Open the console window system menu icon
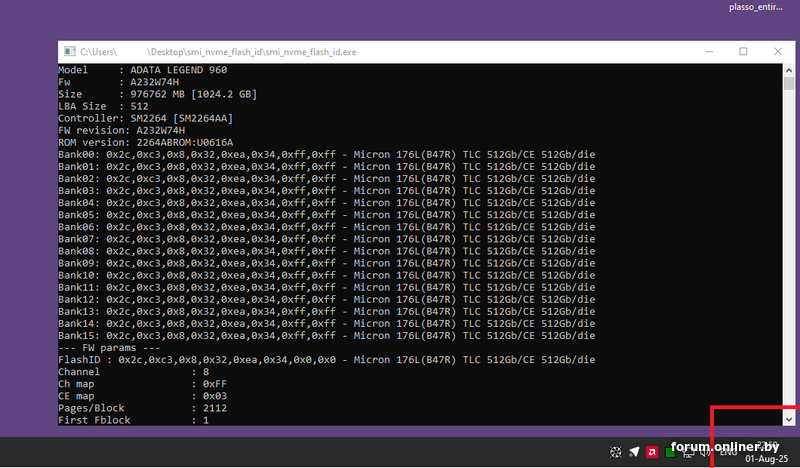The image size is (800, 468). tap(69, 52)
